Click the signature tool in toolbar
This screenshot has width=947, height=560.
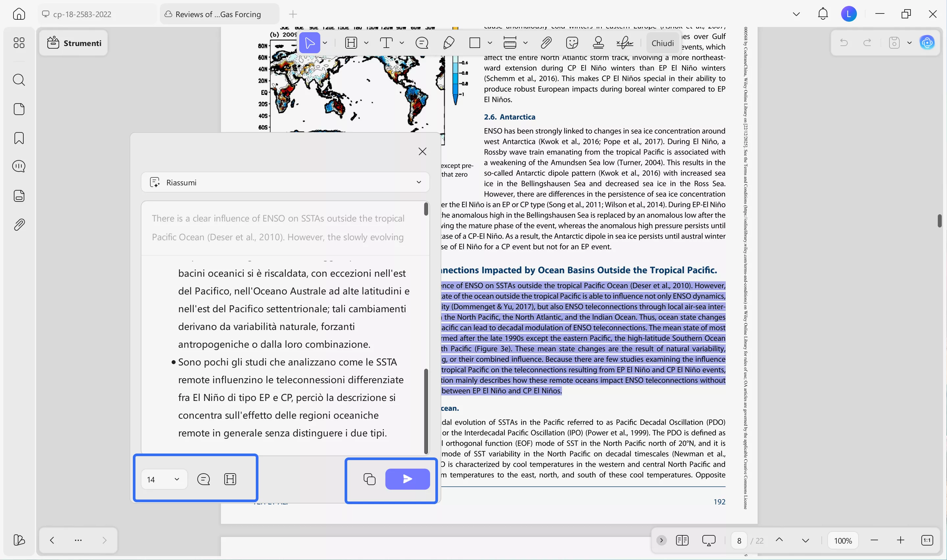[x=625, y=43]
